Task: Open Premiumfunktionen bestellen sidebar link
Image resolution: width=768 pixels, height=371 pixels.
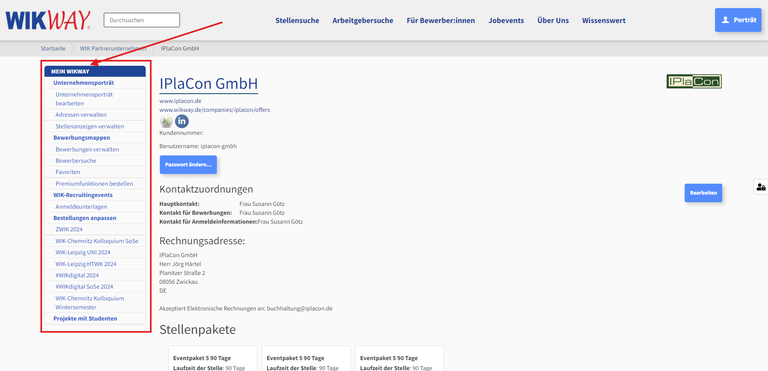Action: pyautogui.click(x=95, y=184)
